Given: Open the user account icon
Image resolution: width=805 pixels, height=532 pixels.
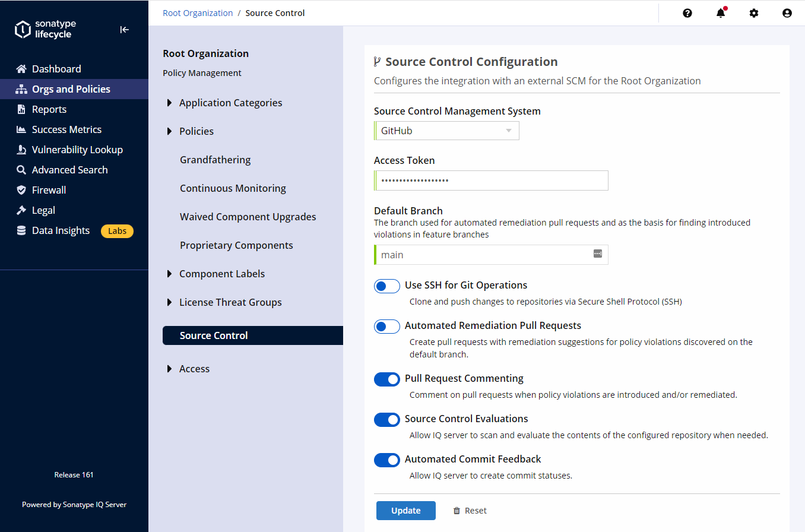Looking at the screenshot, I should click(787, 13).
